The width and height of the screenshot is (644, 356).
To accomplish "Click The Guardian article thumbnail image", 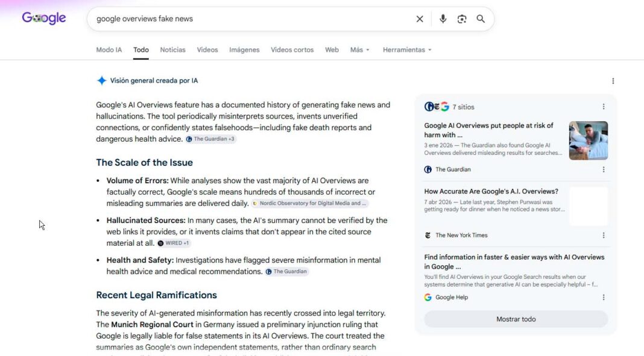I will pos(588,140).
